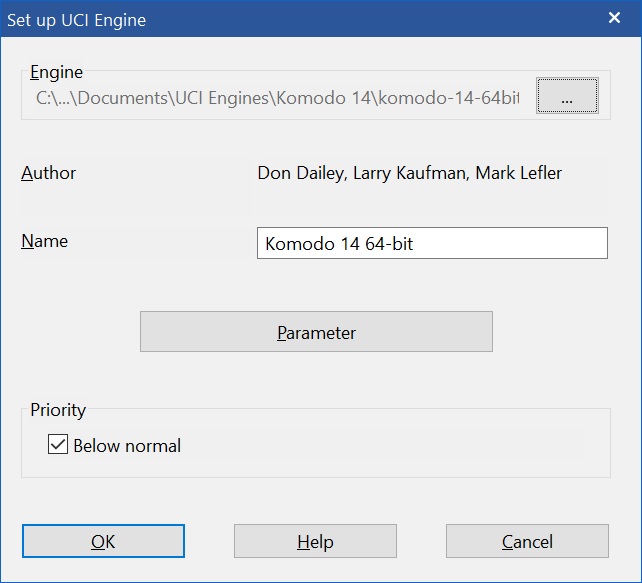Click the "Below normal" label text
The image size is (642, 583).
127,446
